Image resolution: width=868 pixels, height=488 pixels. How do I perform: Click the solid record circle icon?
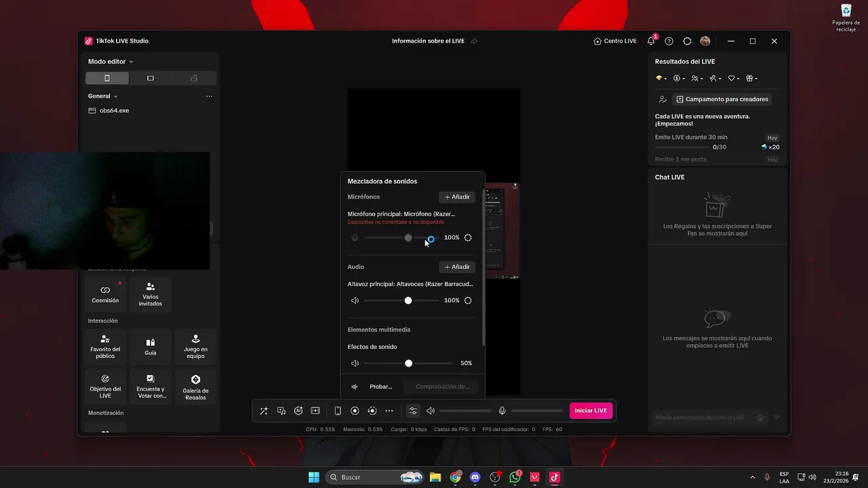coord(355,411)
